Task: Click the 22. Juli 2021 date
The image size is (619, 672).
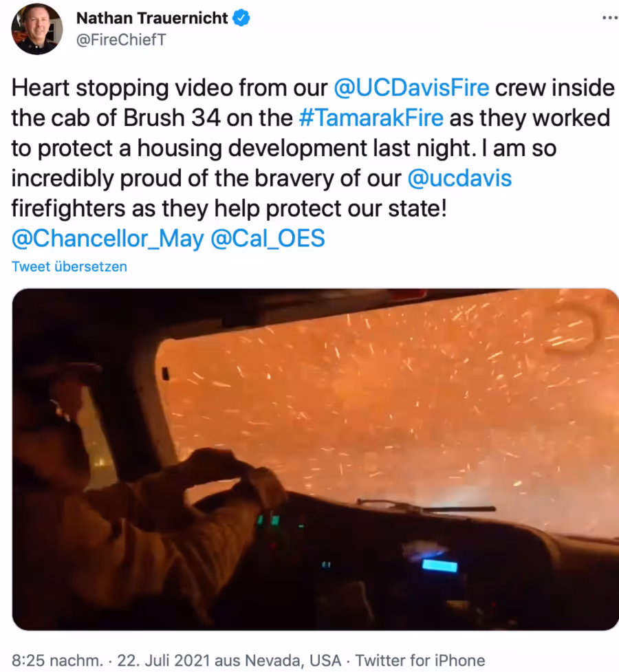Action: tap(163, 660)
